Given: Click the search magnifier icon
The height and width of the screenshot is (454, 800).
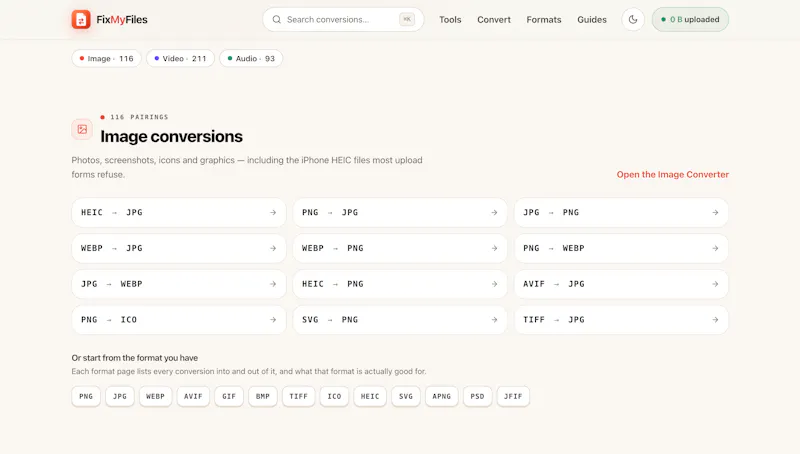Looking at the screenshot, I should (277, 19).
